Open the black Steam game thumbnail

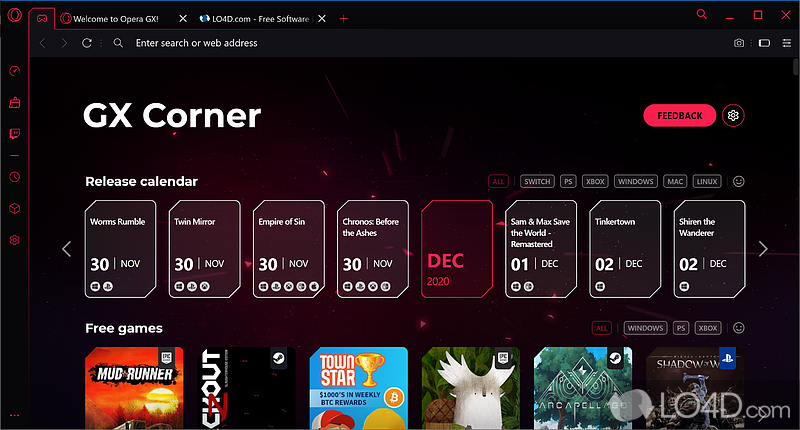coord(246,388)
